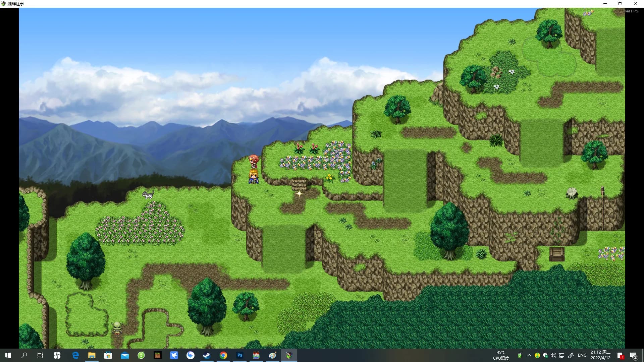
Task: Click the red-haired character sprite
Action: tap(254, 161)
